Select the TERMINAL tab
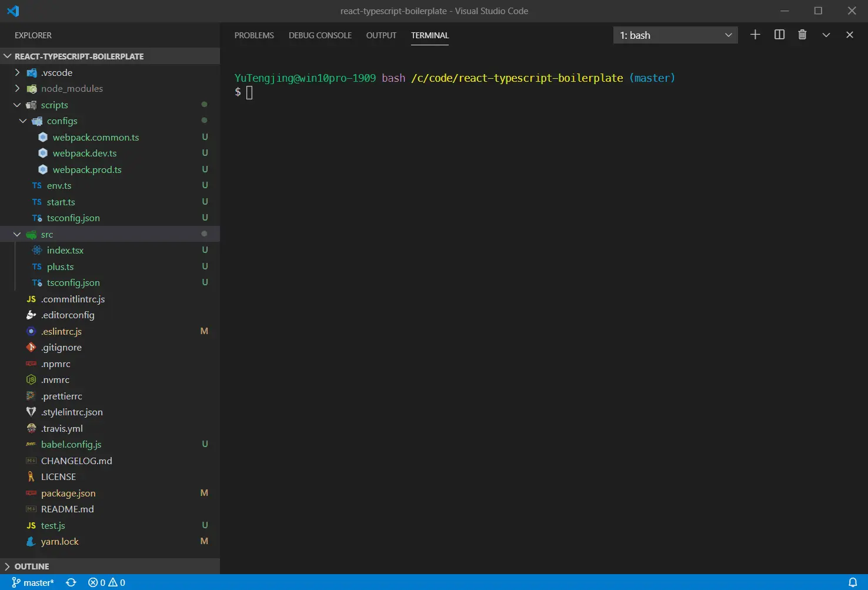The image size is (868, 590). point(430,35)
